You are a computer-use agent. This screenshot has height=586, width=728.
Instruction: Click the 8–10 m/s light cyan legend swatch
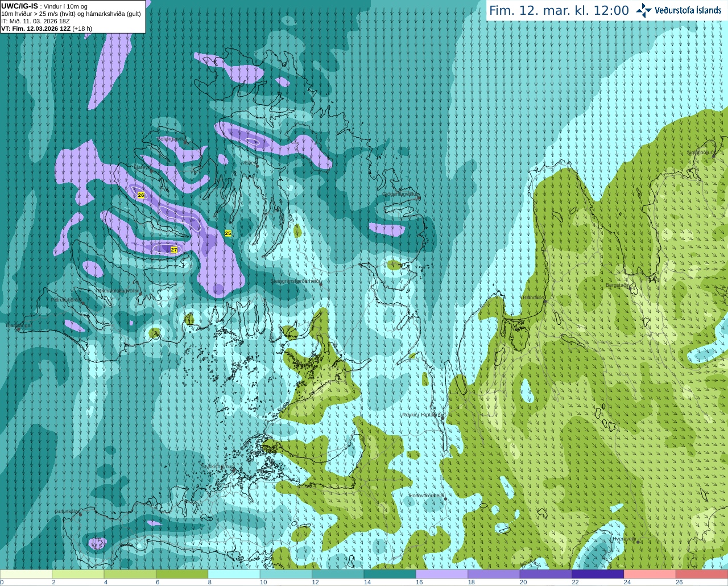pyautogui.click(x=234, y=574)
